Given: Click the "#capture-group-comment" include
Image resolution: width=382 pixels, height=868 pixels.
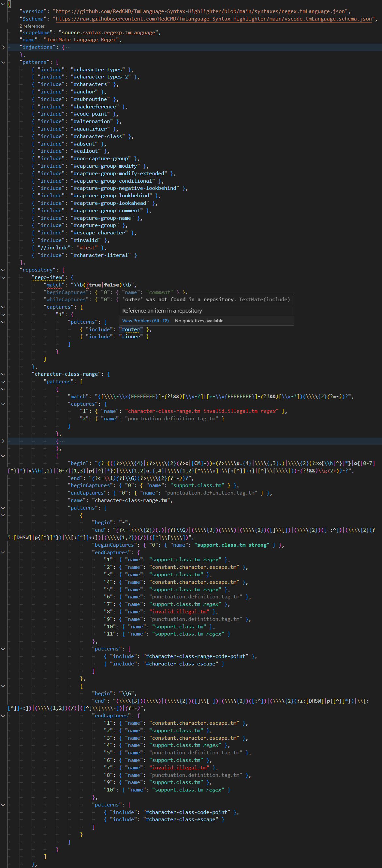Looking at the screenshot, I should click(107, 211).
